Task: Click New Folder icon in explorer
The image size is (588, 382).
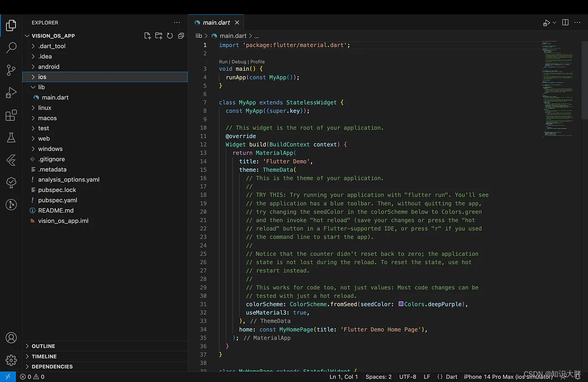Action: pyautogui.click(x=159, y=36)
